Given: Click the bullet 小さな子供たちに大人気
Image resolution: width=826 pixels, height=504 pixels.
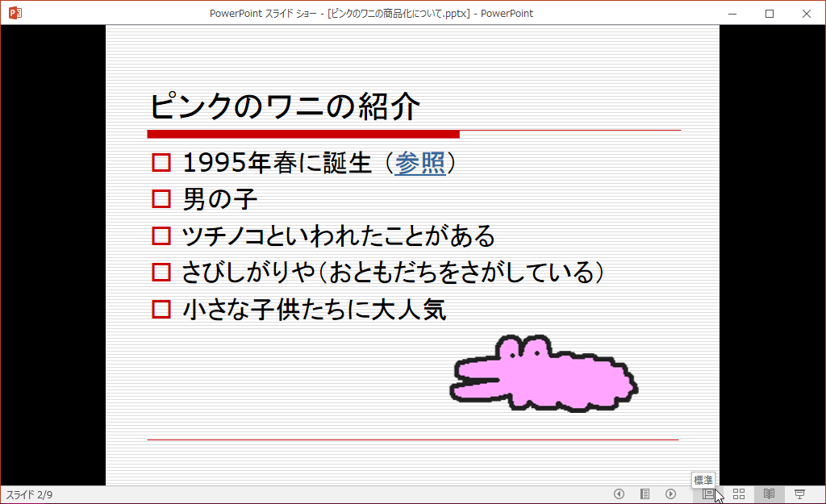Looking at the screenshot, I should click(315, 310).
